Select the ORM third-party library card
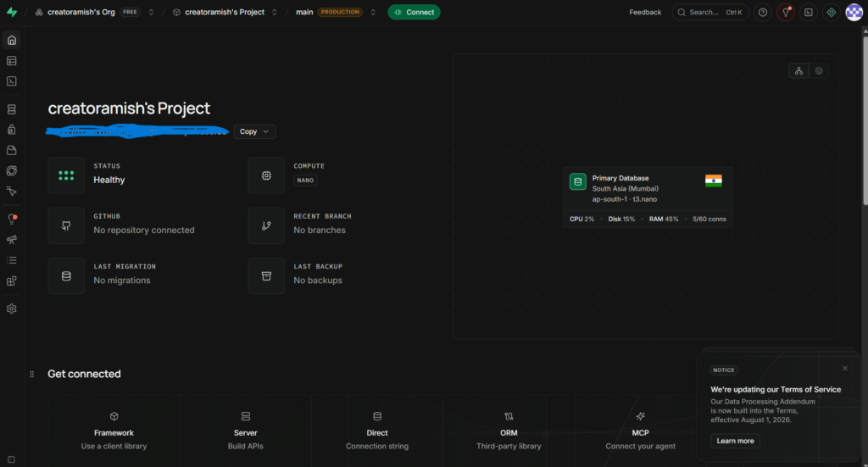The image size is (868, 467). coord(509,431)
